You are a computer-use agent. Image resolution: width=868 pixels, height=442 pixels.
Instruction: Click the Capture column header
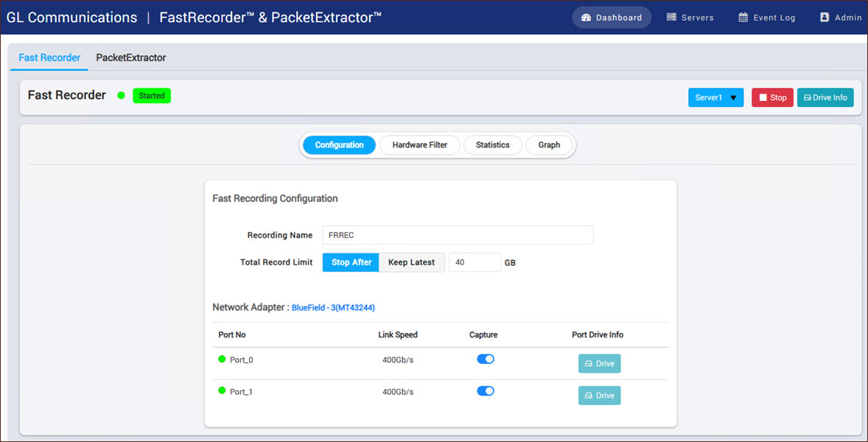click(x=483, y=334)
